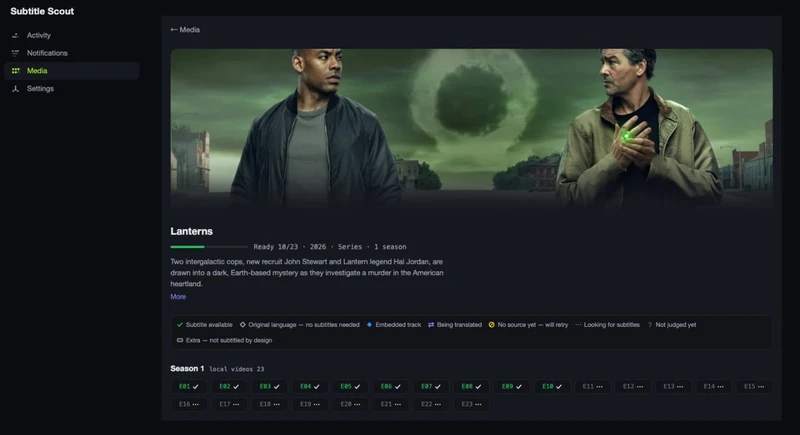Click the Subtitle Scout app title
This screenshot has height=435, width=800.
tap(42, 11)
